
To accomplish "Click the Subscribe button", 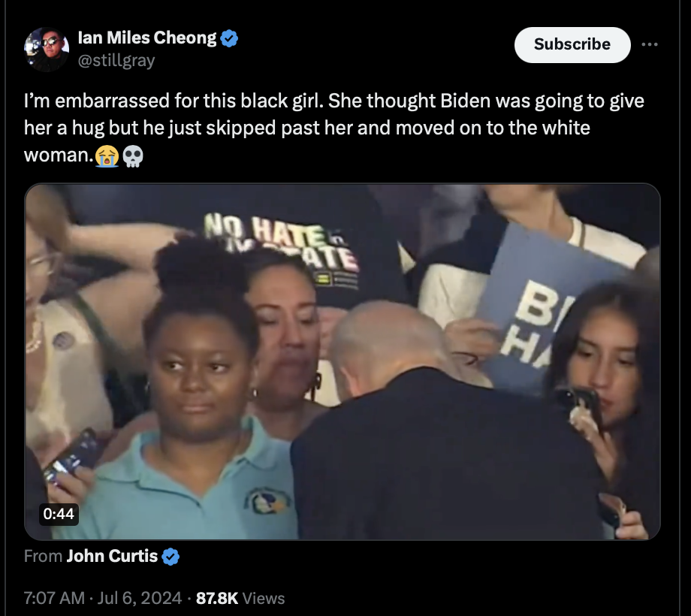I will click(x=572, y=44).
